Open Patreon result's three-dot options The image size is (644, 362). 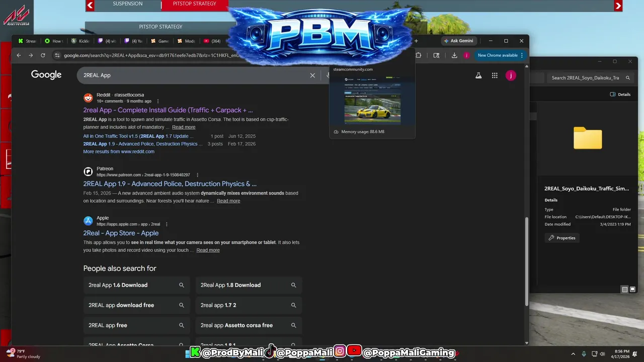197,175
